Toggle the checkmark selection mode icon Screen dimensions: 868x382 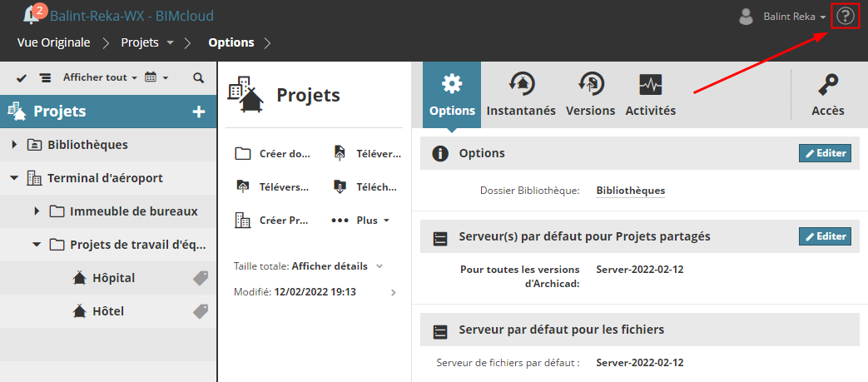pos(22,77)
